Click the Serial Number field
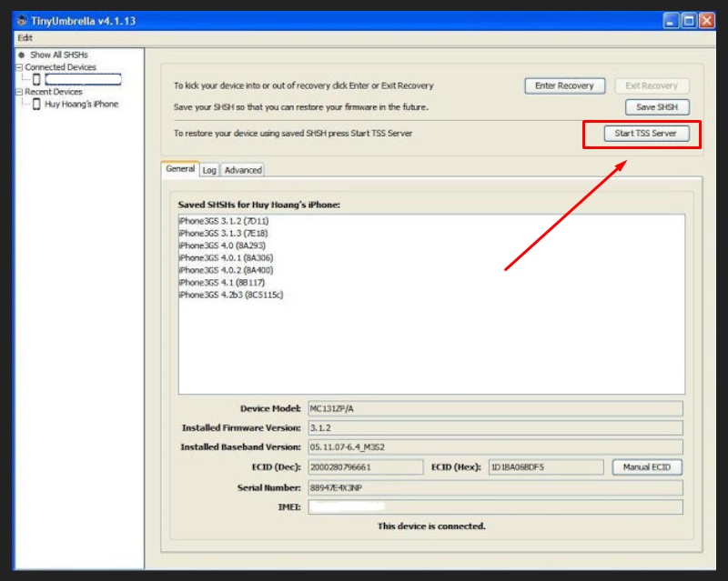The height and width of the screenshot is (581, 728). 495,487
